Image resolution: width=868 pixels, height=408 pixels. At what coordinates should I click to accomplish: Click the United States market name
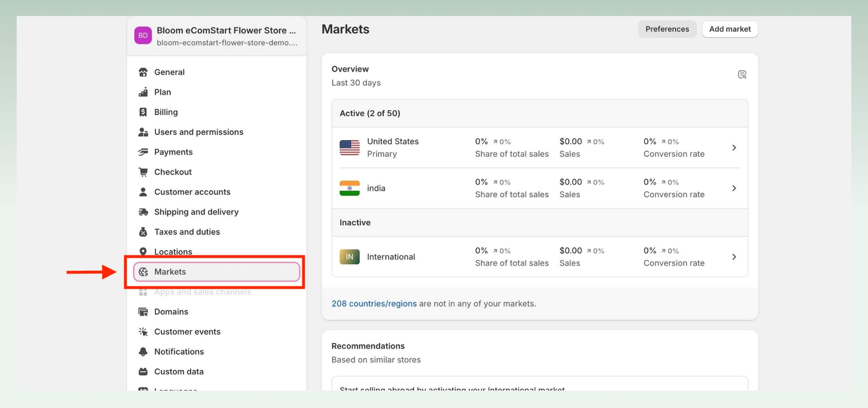tap(393, 141)
